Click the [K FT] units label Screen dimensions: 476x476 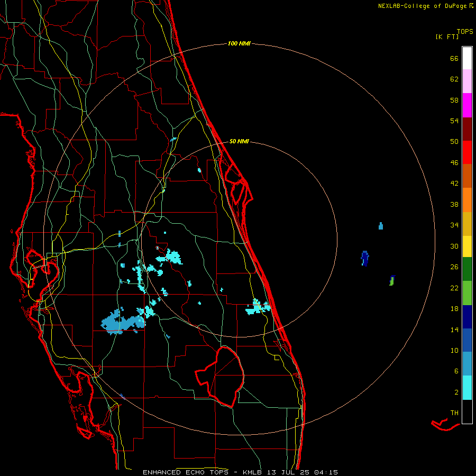[x=447, y=36]
